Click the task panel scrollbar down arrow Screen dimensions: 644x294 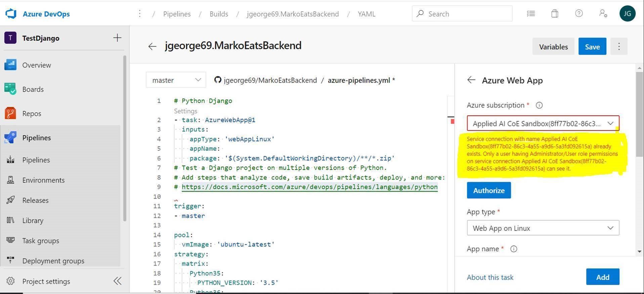click(x=639, y=251)
